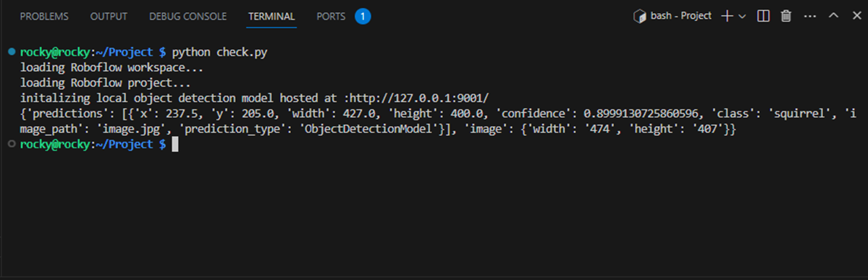Switch to the PROBLEMS tab
Image resolution: width=868 pixels, height=280 pixels.
(x=44, y=17)
